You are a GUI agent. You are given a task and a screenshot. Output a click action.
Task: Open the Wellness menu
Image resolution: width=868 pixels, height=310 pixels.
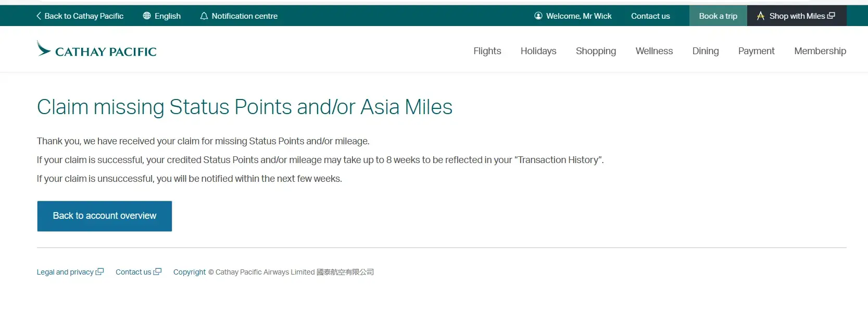tap(654, 51)
